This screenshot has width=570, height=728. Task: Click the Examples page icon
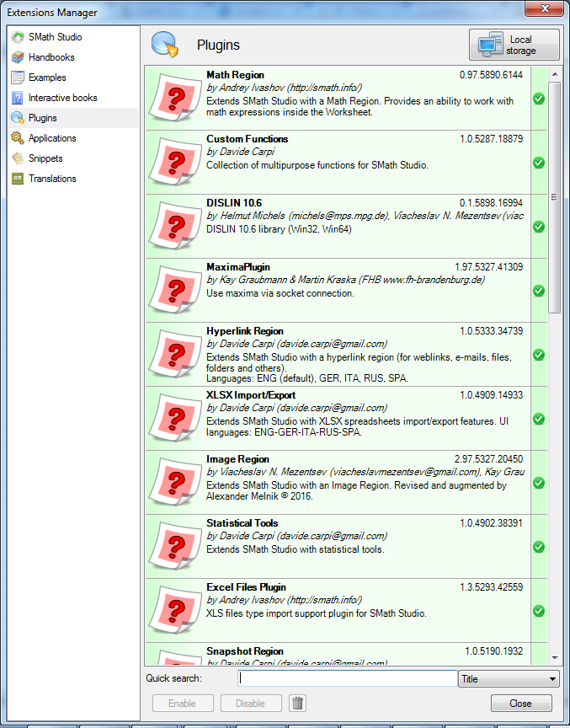tap(18, 78)
